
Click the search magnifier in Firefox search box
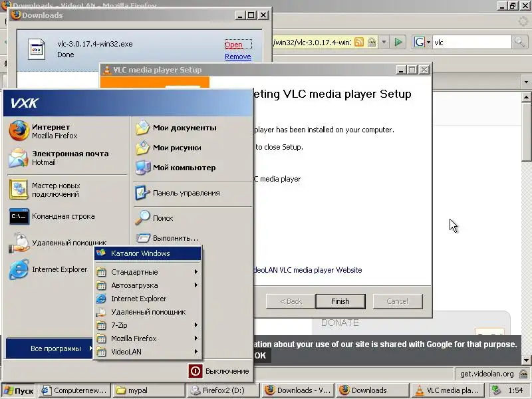519,42
